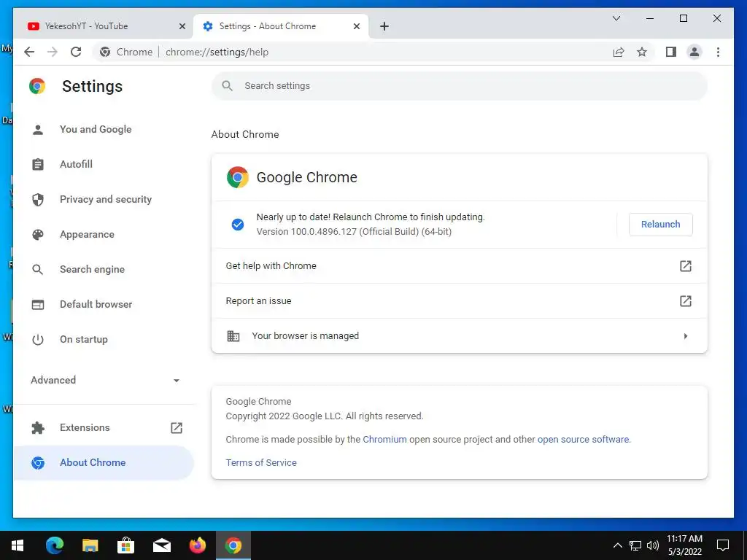
Task: Click the blue checkmark update status icon
Action: [238, 225]
